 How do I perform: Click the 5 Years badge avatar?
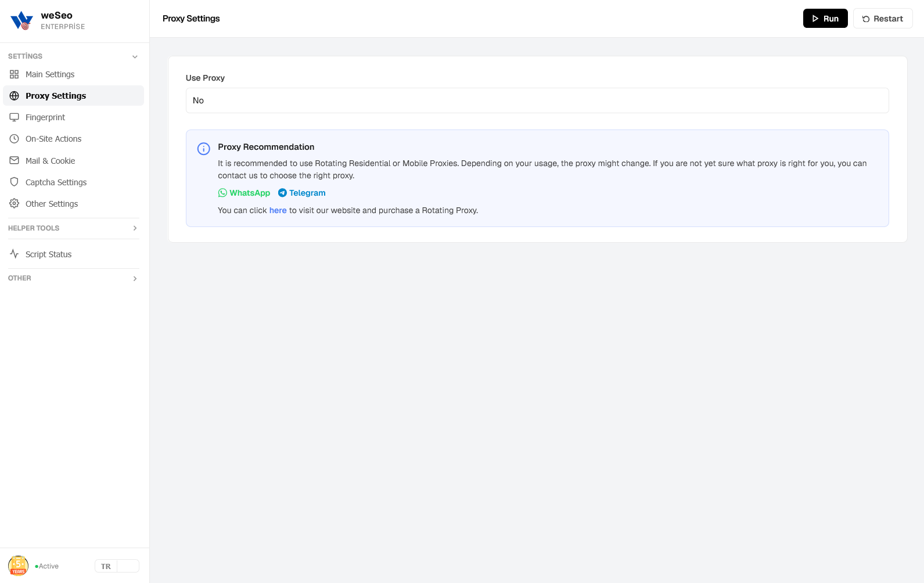[x=19, y=566]
